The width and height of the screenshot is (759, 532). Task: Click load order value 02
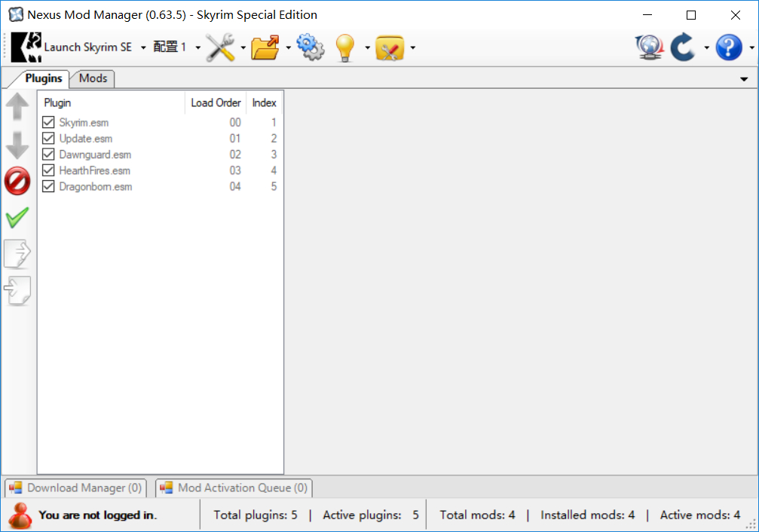pyautogui.click(x=235, y=154)
